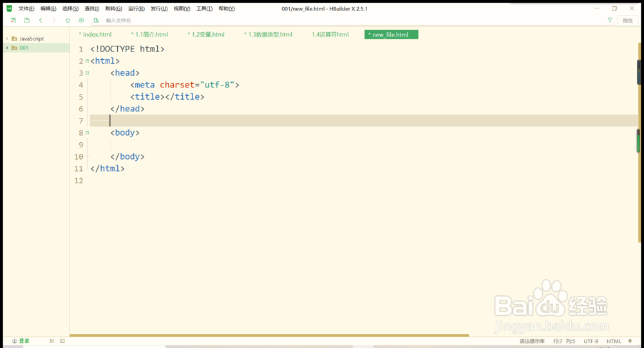Click the horizontal scrollbar at bottom
644x348 pixels.
click(x=269, y=335)
